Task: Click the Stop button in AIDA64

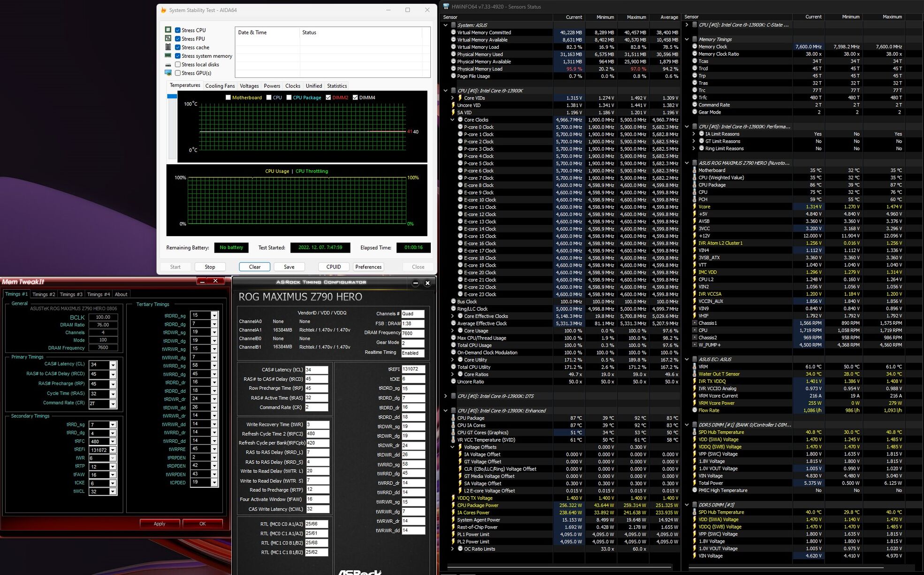Action: (x=210, y=267)
